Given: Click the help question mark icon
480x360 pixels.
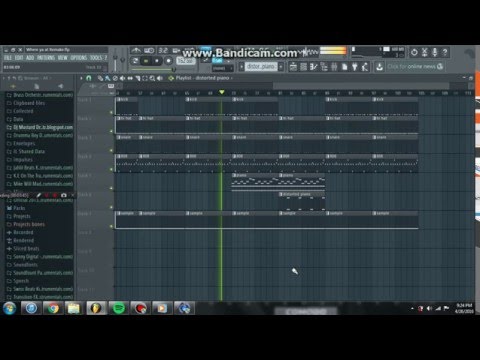Looking at the screenshot, I should [x=445, y=52].
